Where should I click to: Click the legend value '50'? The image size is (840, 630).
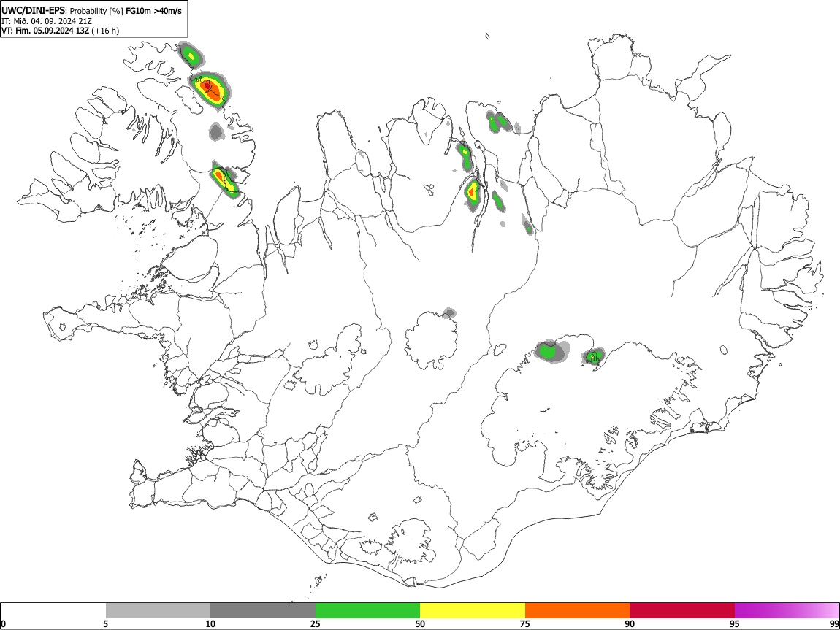point(420,623)
